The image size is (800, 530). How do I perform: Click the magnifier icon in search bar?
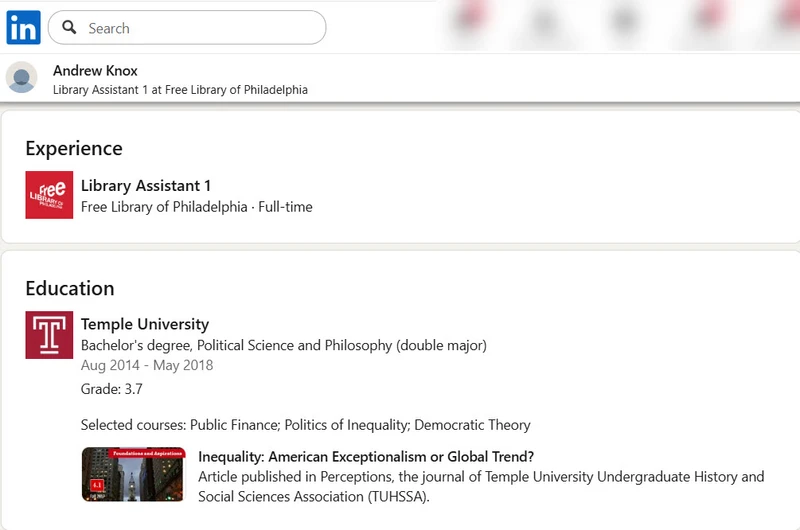(x=69, y=28)
